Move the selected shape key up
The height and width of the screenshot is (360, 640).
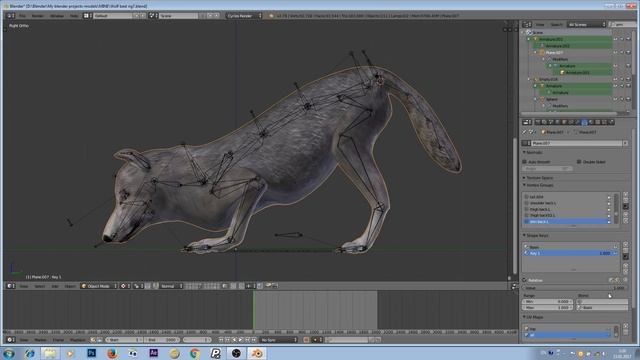pyautogui.click(x=625, y=266)
